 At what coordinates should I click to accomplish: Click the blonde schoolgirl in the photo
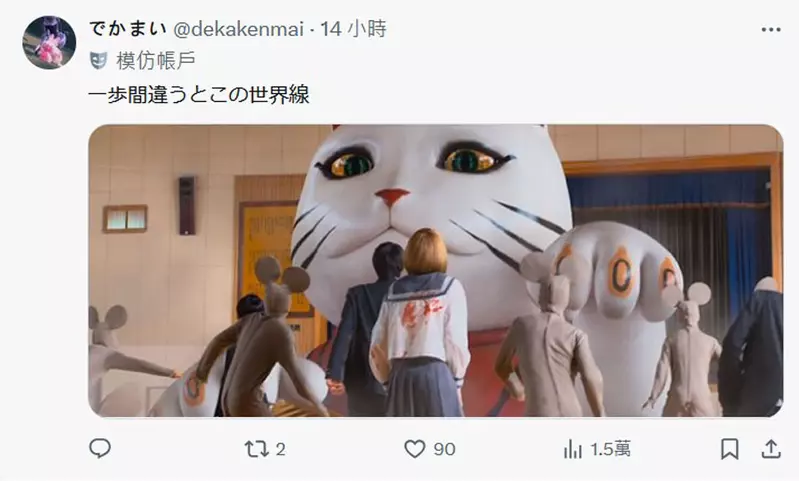click(420, 323)
